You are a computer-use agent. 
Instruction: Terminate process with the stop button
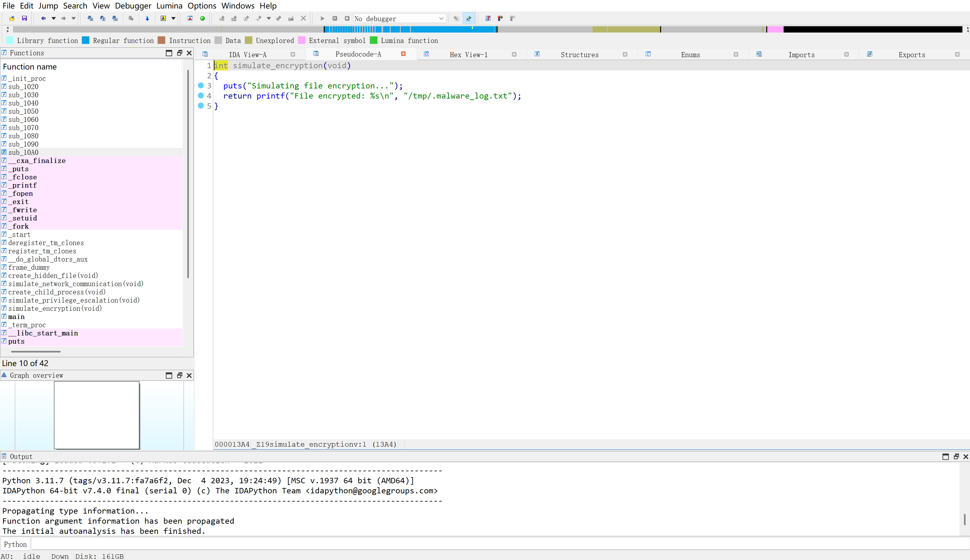coord(347,18)
